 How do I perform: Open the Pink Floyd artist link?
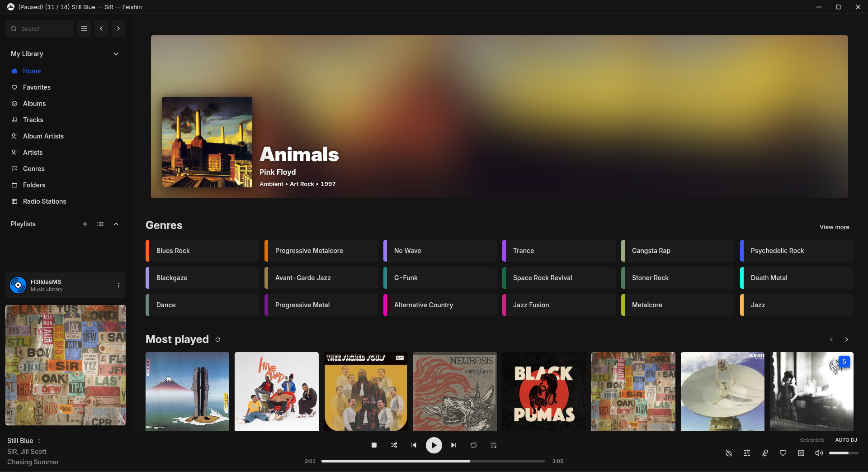(x=278, y=172)
